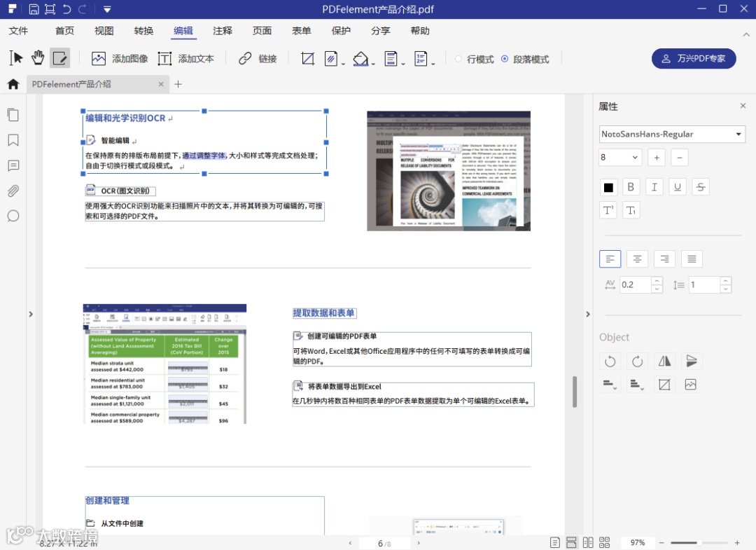The image size is (756, 550).
Task: Undo the last action
Action: (x=66, y=9)
